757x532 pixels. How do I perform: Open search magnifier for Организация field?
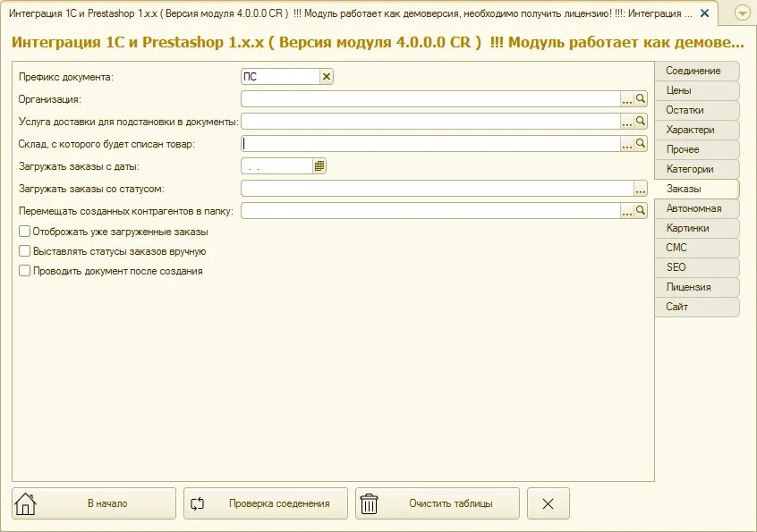pyautogui.click(x=640, y=99)
